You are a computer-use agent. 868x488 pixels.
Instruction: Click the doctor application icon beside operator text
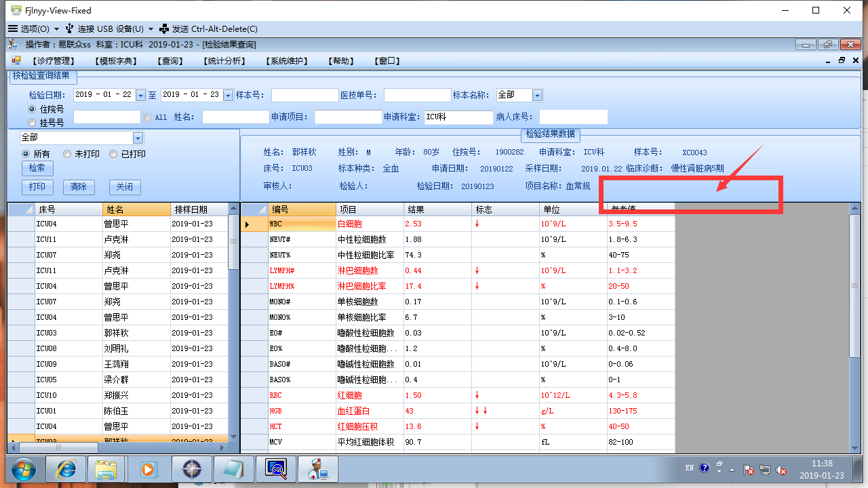tap(13, 45)
